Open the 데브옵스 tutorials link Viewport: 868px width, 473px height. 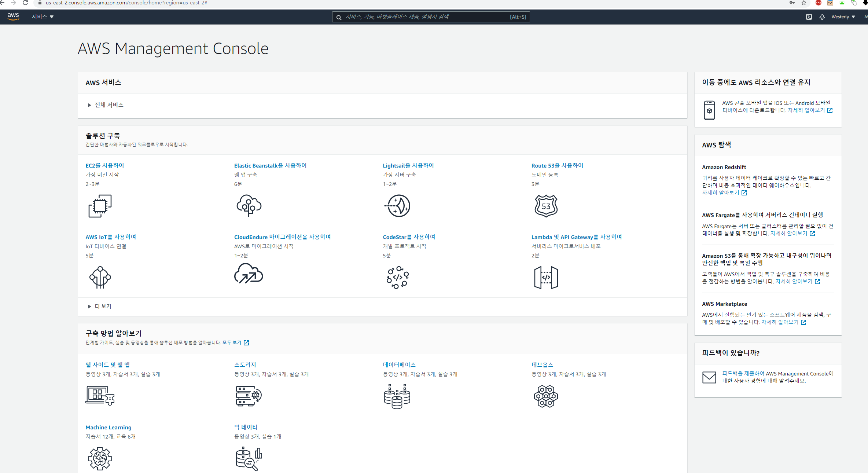[x=542, y=364]
